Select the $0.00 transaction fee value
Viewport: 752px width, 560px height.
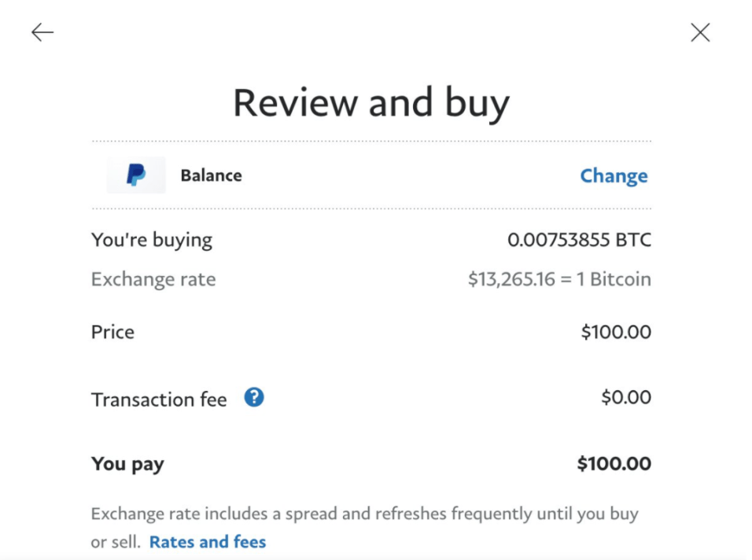coord(626,397)
